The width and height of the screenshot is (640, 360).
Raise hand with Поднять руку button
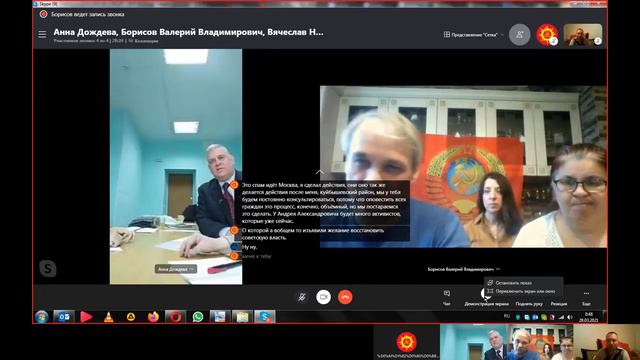click(529, 303)
